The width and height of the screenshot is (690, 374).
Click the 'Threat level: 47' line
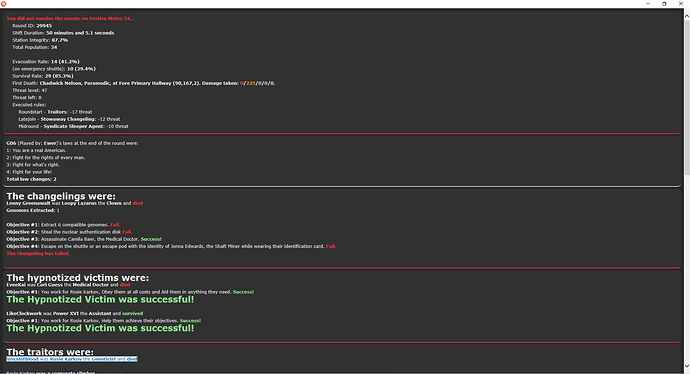30,90
